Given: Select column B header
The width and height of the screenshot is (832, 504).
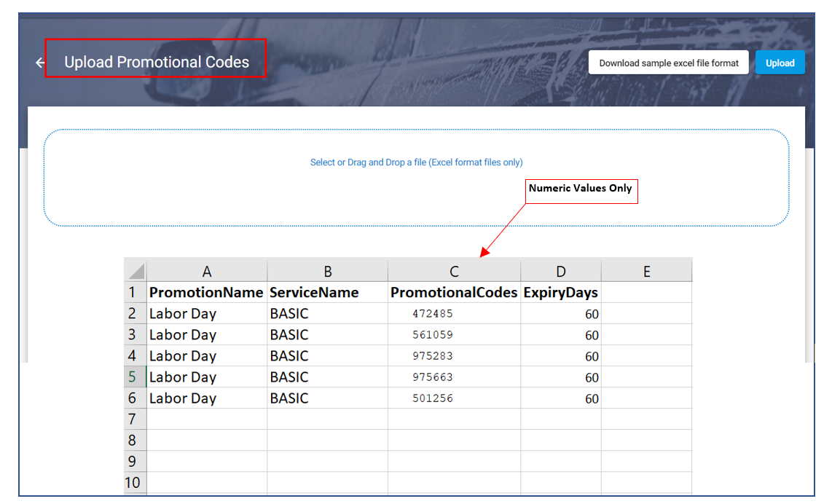Looking at the screenshot, I should (327, 271).
